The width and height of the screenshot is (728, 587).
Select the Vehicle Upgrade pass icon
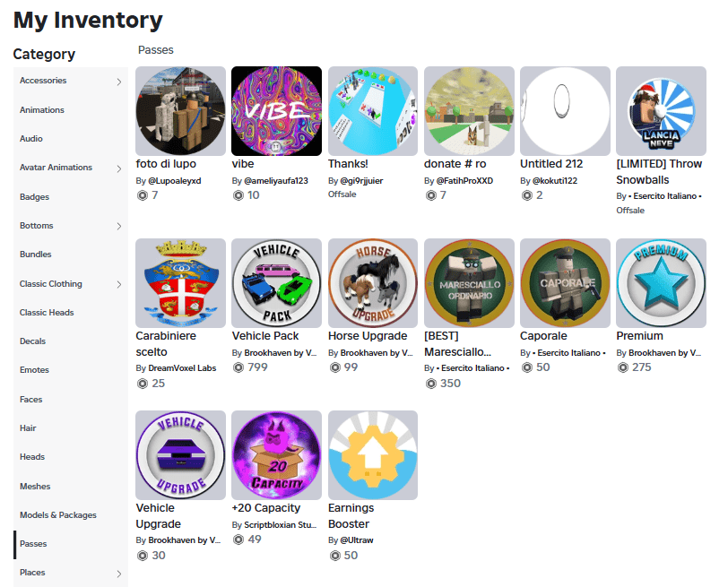(180, 455)
